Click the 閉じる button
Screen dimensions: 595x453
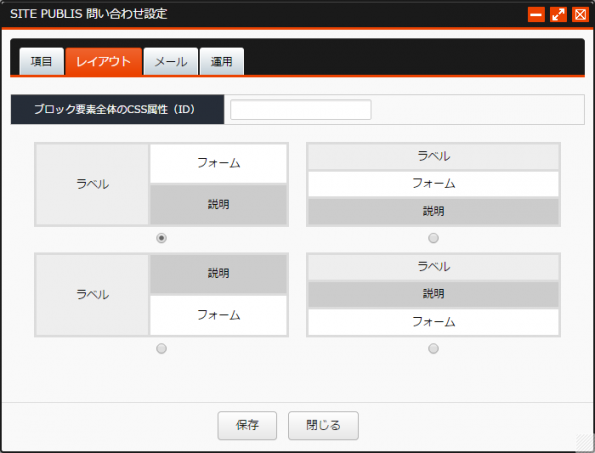[323, 425]
